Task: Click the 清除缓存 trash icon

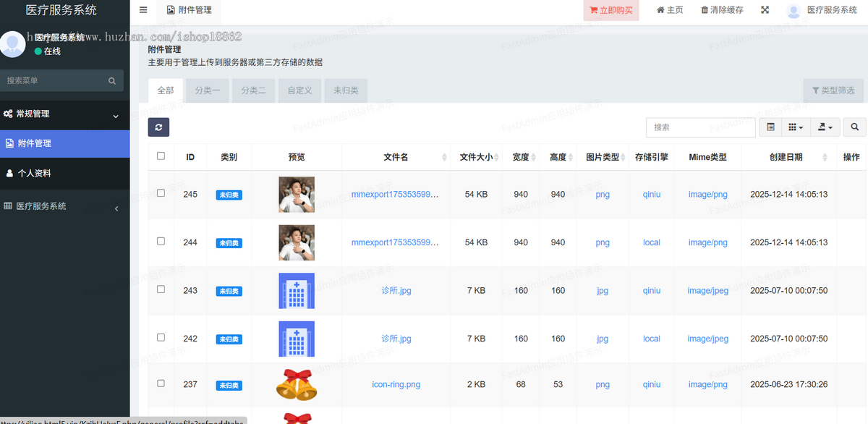Action: [705, 10]
